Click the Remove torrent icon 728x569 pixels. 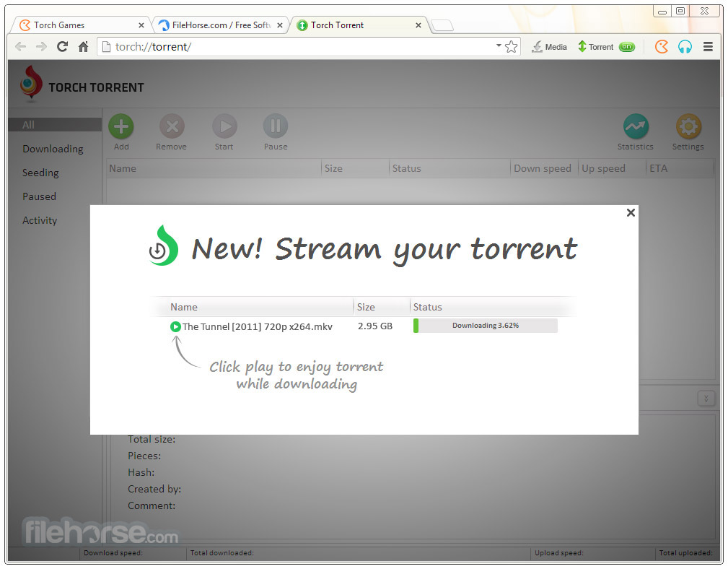click(x=172, y=126)
